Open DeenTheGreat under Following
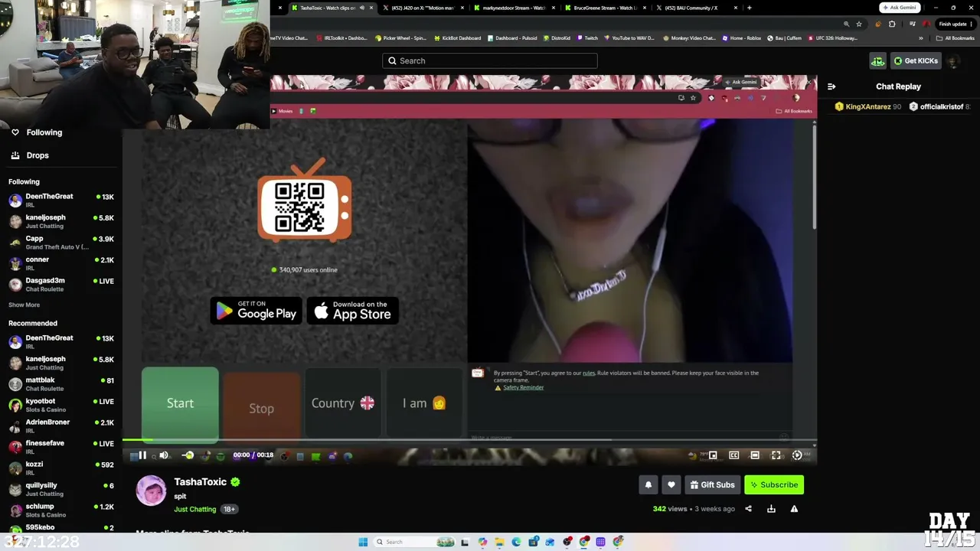 [x=61, y=201]
